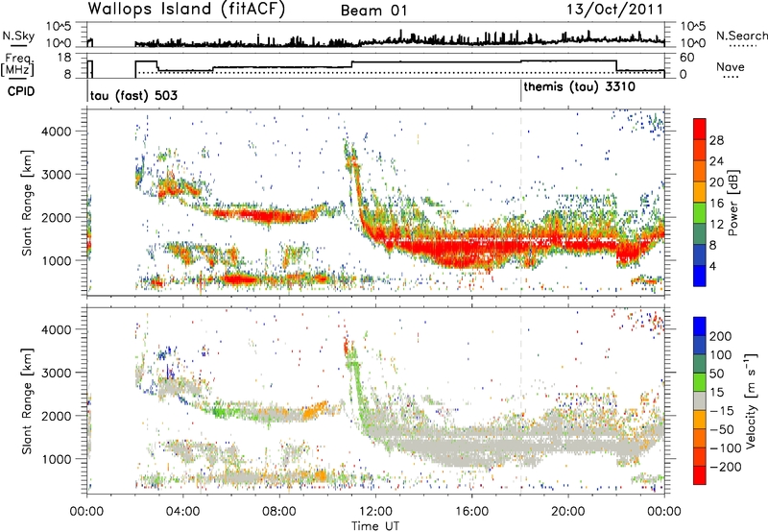Click the 04:00 time tick label
768x532 pixels.
tap(182, 512)
